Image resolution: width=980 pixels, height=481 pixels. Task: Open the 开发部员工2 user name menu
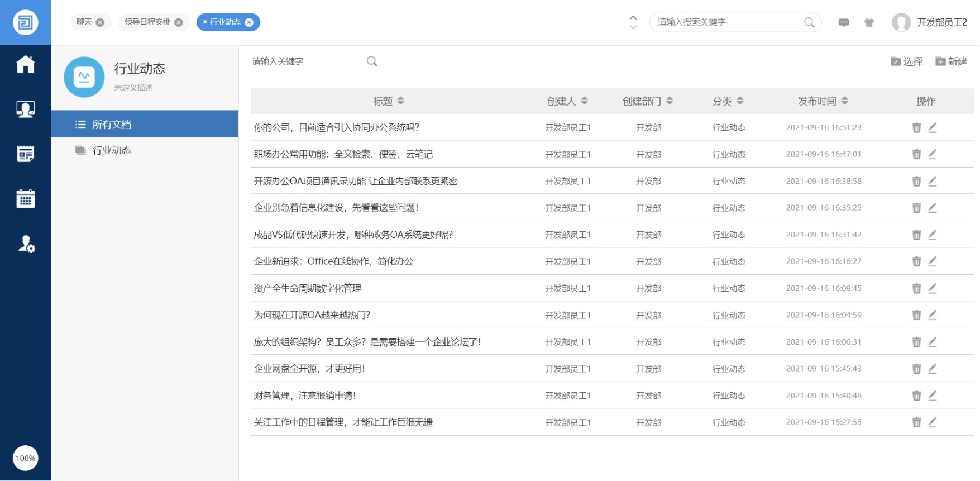point(942,22)
